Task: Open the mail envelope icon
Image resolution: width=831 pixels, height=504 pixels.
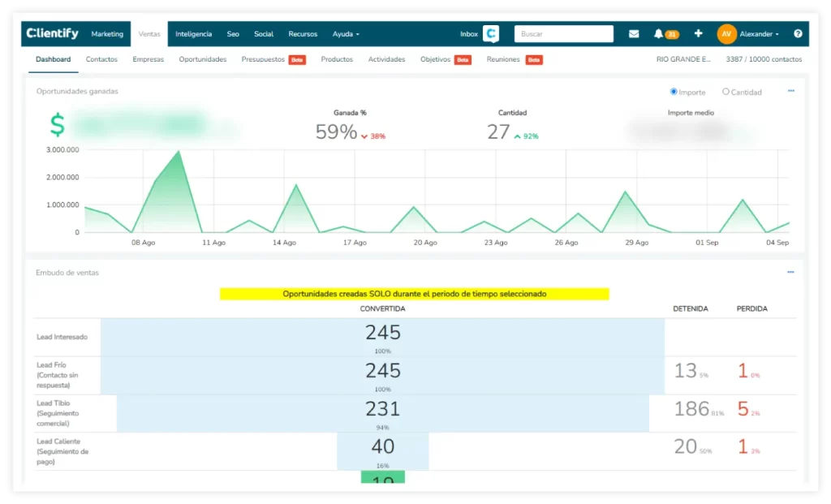Action: 634,34
